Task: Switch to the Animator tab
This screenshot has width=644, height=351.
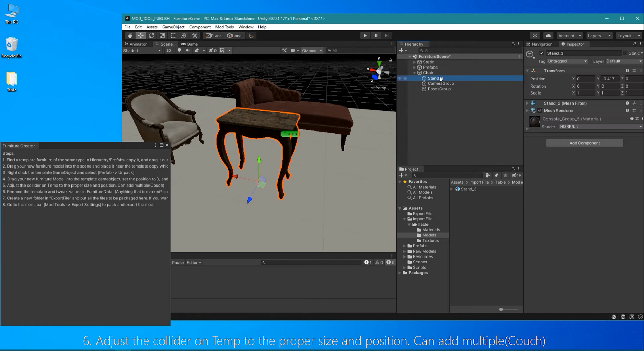Action: click(136, 44)
